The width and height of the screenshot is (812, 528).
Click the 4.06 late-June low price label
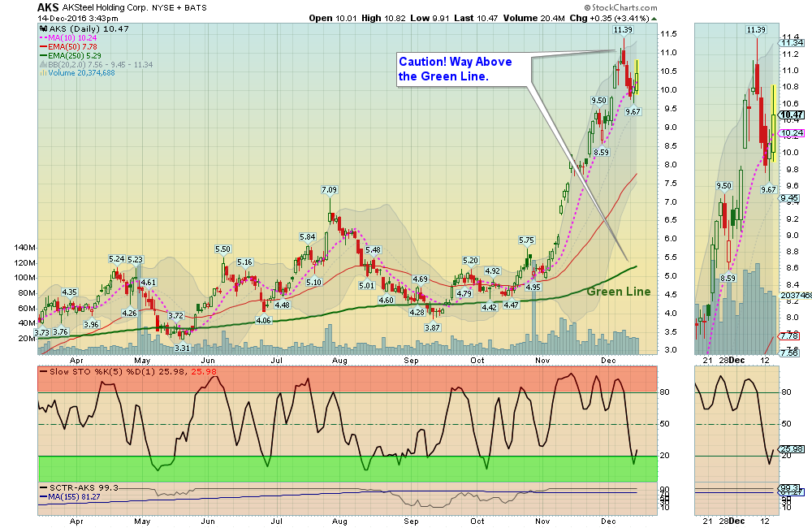click(264, 320)
